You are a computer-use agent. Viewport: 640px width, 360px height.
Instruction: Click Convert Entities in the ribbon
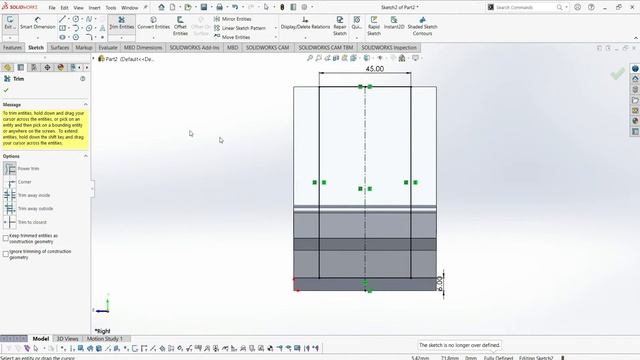click(x=153, y=23)
